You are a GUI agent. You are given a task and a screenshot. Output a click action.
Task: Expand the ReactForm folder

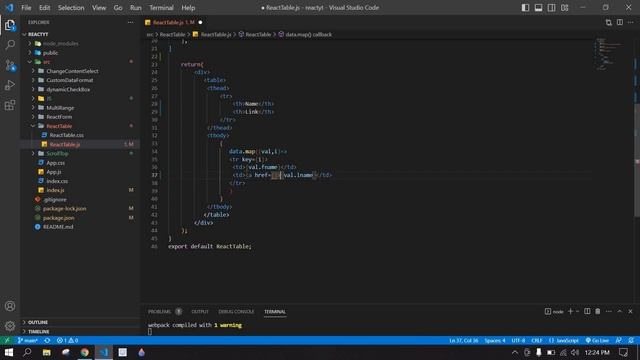pyautogui.click(x=59, y=117)
